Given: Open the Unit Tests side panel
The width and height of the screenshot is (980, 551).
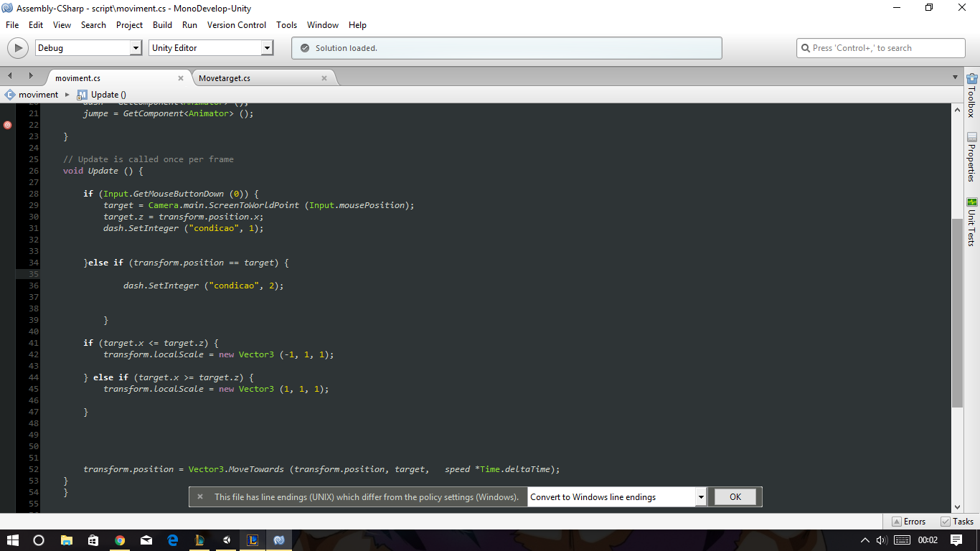Looking at the screenshot, I should coord(971,222).
